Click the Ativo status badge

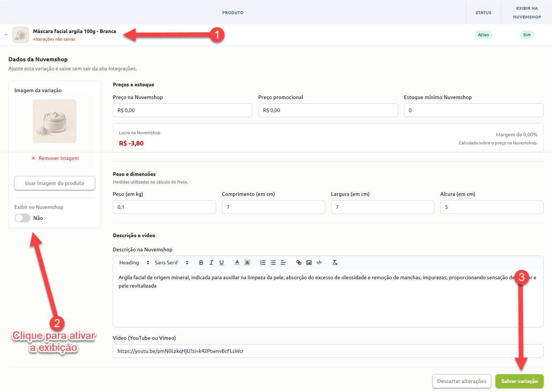483,35
